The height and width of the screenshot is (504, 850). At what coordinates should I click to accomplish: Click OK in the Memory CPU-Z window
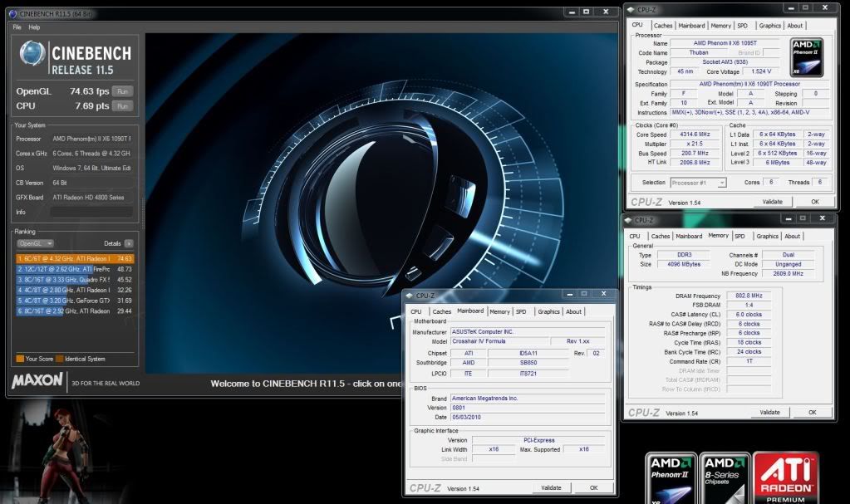click(x=812, y=413)
